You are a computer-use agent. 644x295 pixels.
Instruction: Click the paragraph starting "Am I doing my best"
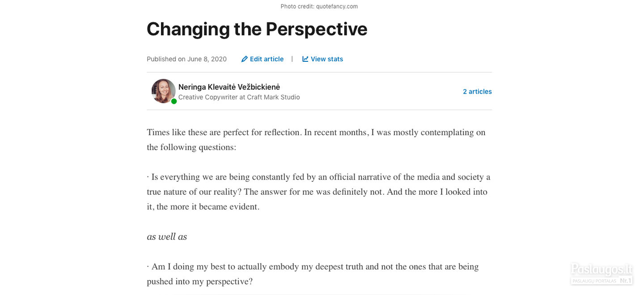tap(313, 274)
